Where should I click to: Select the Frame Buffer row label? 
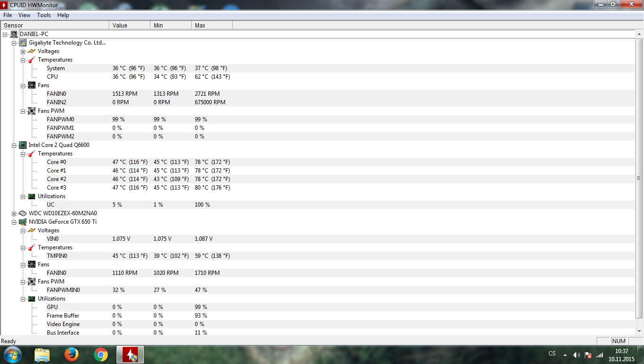tap(63, 316)
